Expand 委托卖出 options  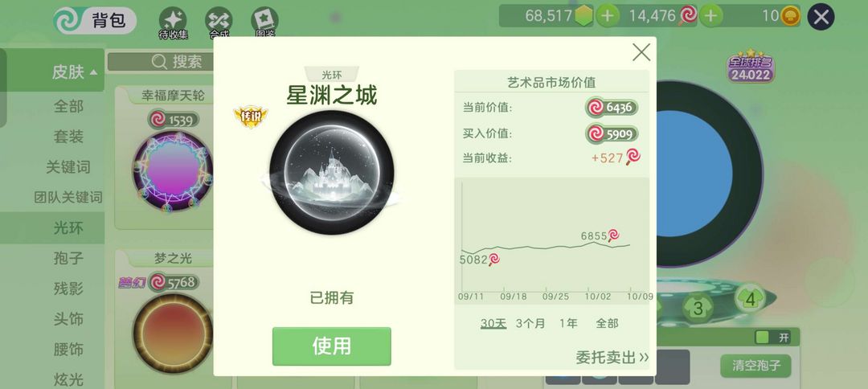tap(612, 357)
